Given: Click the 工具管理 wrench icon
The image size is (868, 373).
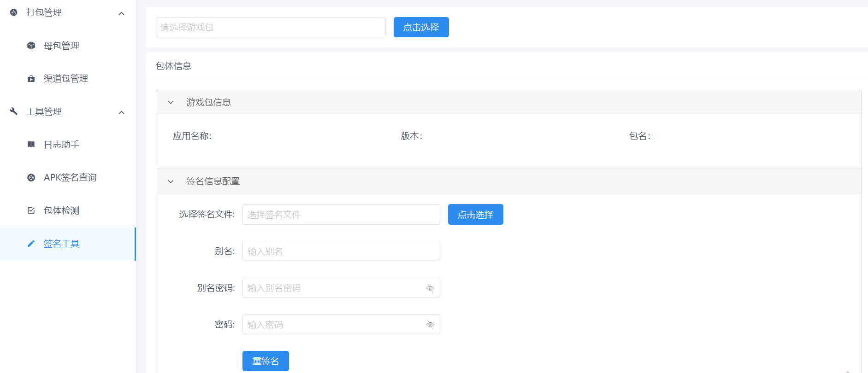Looking at the screenshot, I should [14, 111].
